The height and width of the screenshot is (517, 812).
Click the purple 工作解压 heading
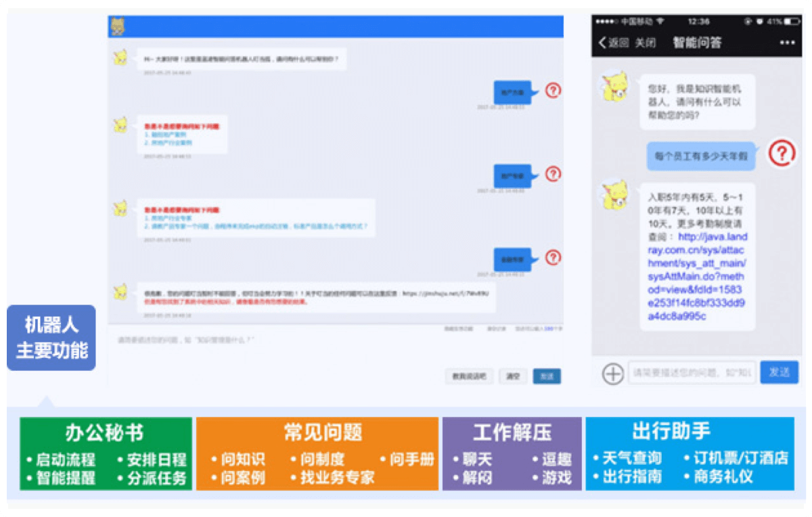[512, 432]
